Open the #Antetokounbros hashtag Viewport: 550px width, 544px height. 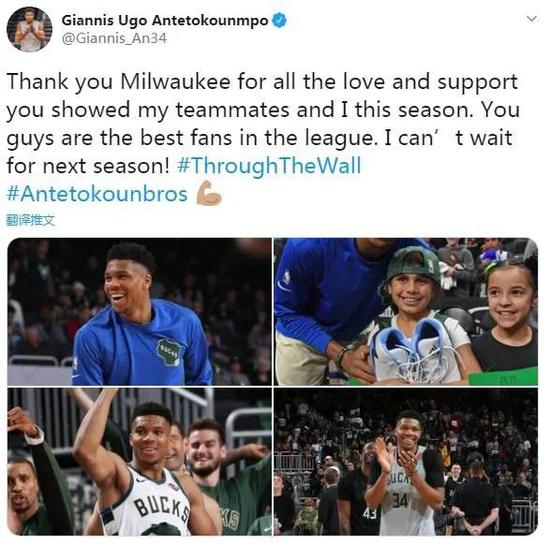pyautogui.click(x=97, y=194)
